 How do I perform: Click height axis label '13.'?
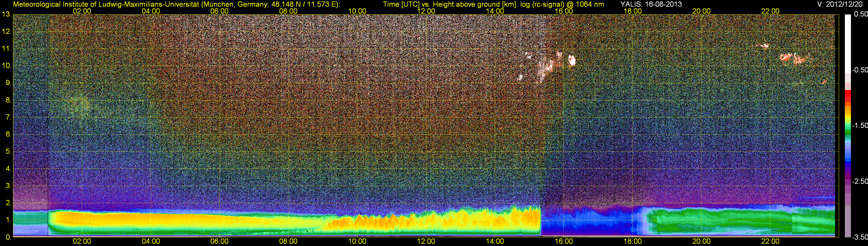(7, 14)
